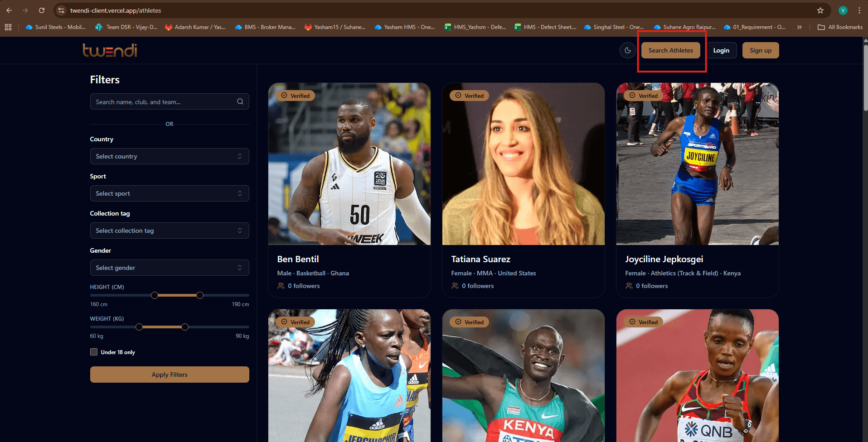Open the Select sport dropdown
The height and width of the screenshot is (442, 868).
[x=169, y=193]
